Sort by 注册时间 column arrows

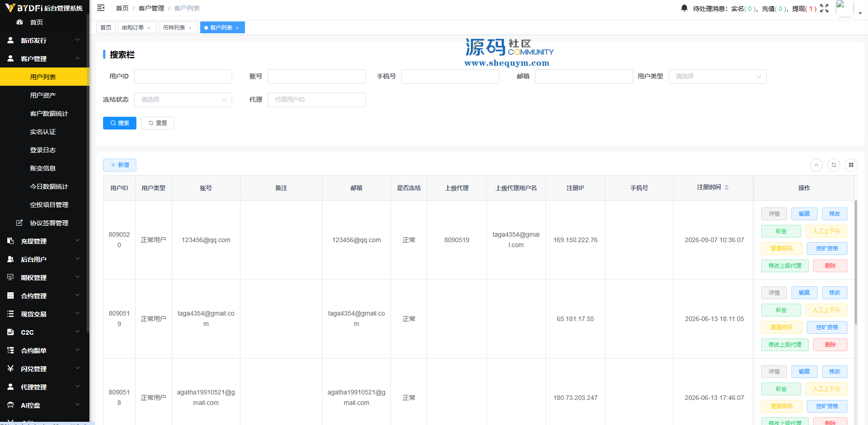(727, 187)
